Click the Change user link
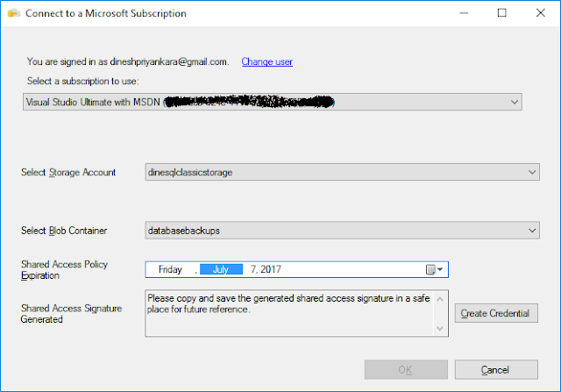The image size is (561, 392). click(266, 61)
